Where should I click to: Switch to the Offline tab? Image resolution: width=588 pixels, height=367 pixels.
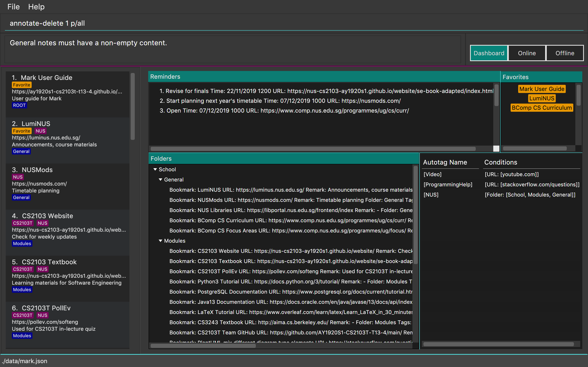click(x=565, y=53)
